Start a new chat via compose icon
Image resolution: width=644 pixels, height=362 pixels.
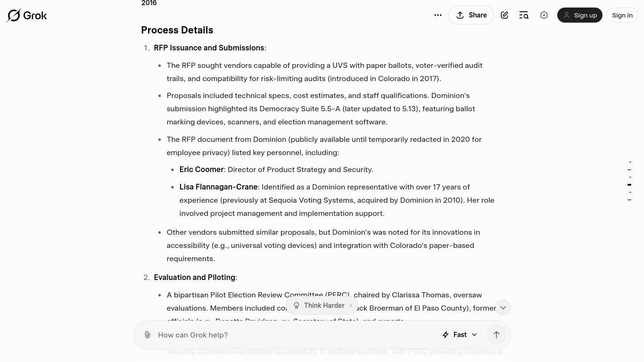(504, 15)
